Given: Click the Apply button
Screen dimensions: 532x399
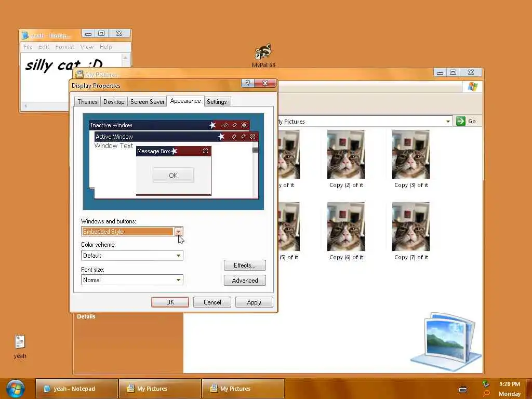Looking at the screenshot, I should pyautogui.click(x=254, y=302).
